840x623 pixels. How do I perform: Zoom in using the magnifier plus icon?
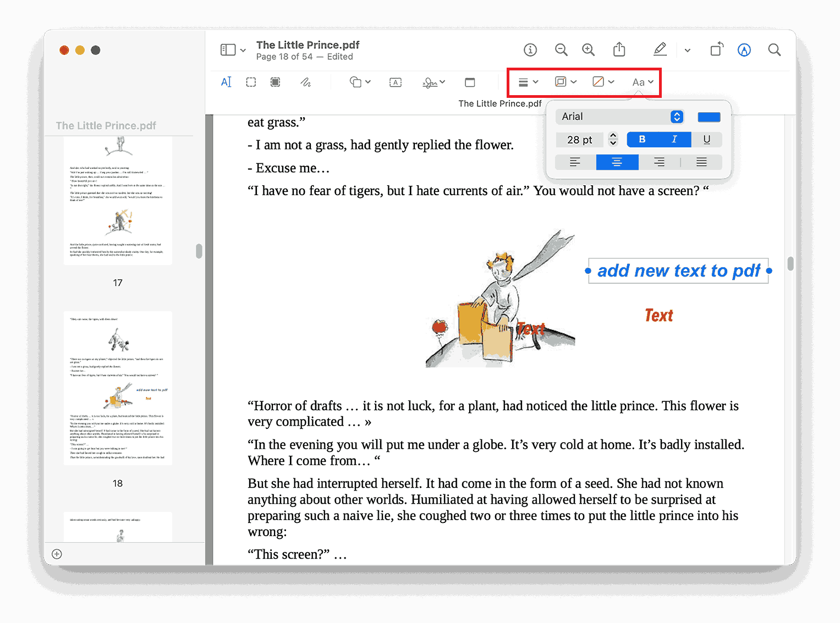588,49
